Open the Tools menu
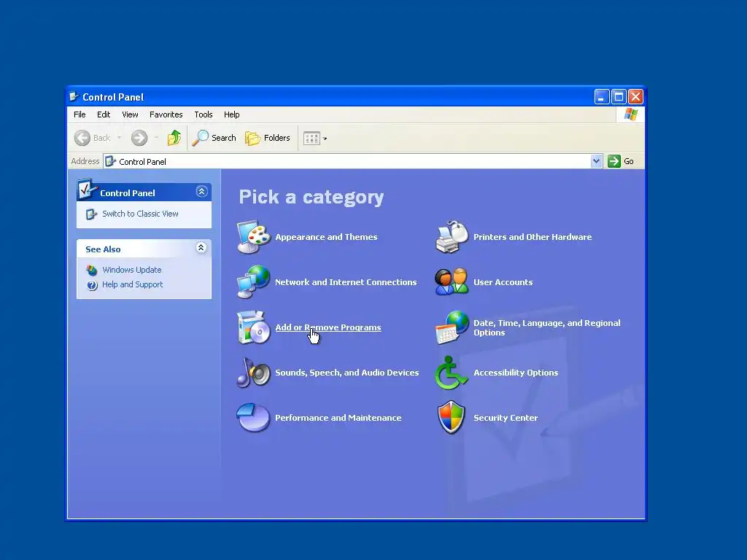Image resolution: width=747 pixels, height=560 pixels. point(204,114)
